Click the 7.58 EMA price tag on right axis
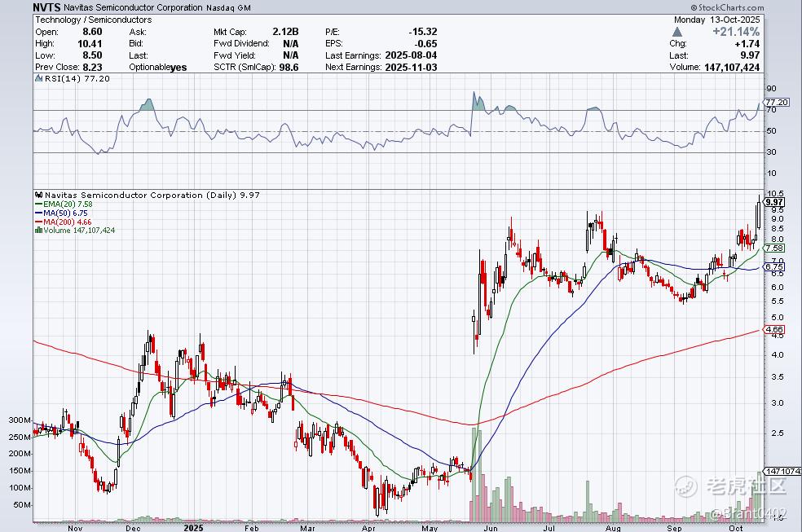Viewport: 802px width, 532px height. [774, 248]
